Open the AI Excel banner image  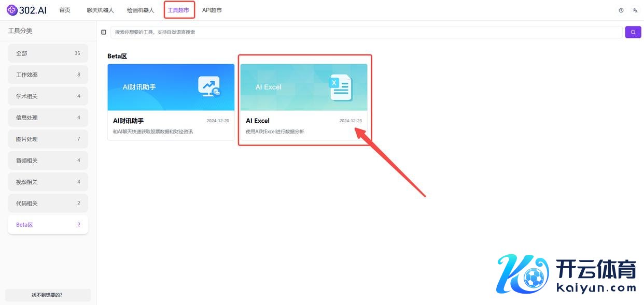coord(303,87)
